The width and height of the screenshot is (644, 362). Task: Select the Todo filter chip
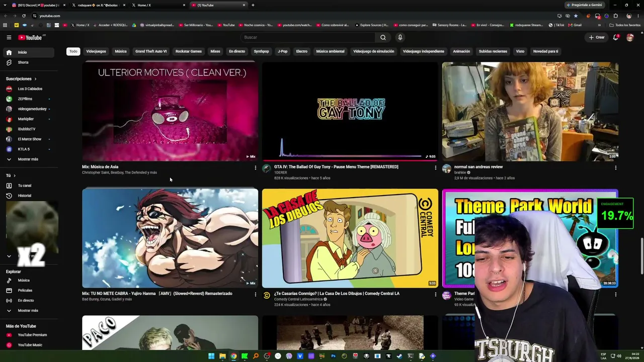73,51
